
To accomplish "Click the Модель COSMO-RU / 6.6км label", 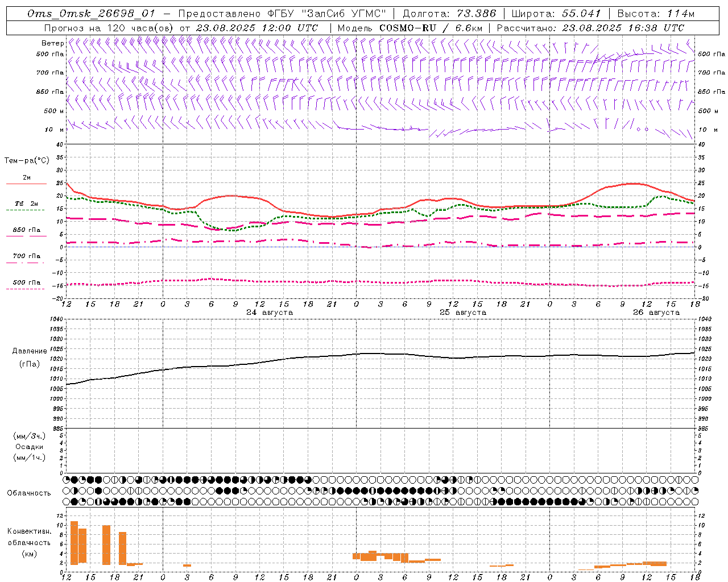I will point(409,28).
